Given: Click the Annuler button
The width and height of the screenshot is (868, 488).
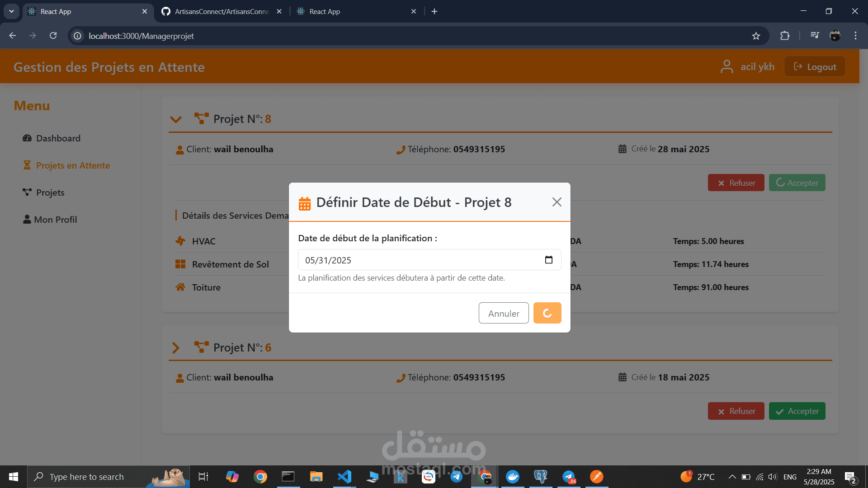Looking at the screenshot, I should pos(503,313).
